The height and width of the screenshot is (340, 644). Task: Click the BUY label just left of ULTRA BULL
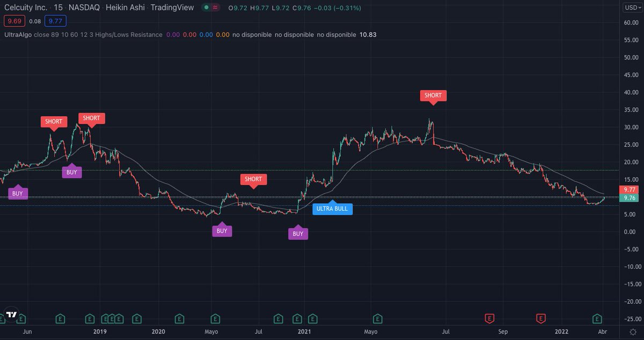(298, 233)
